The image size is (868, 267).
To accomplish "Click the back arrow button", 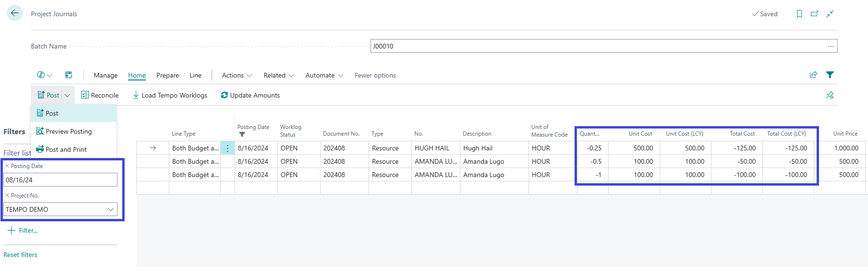I will 15,13.
